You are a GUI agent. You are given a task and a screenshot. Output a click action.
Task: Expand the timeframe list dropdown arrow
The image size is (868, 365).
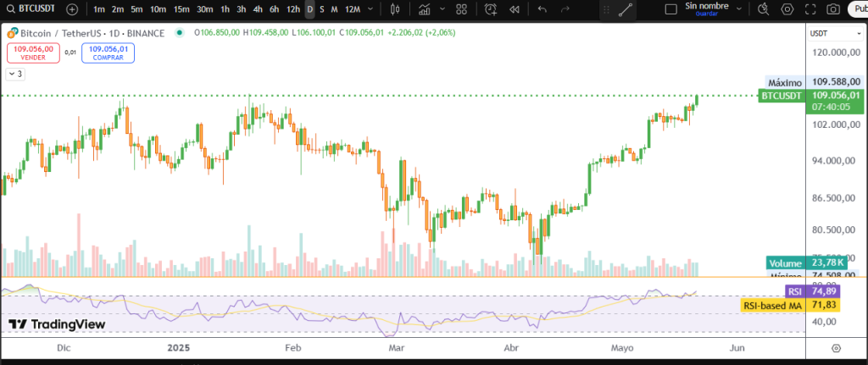point(370,8)
